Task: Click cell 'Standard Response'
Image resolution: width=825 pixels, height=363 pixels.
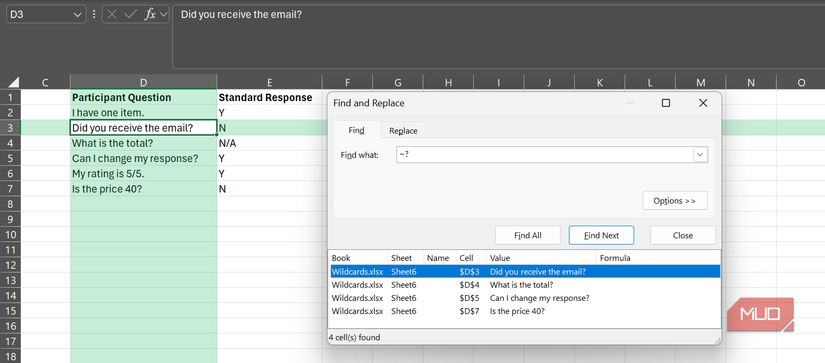Action: coord(269,97)
